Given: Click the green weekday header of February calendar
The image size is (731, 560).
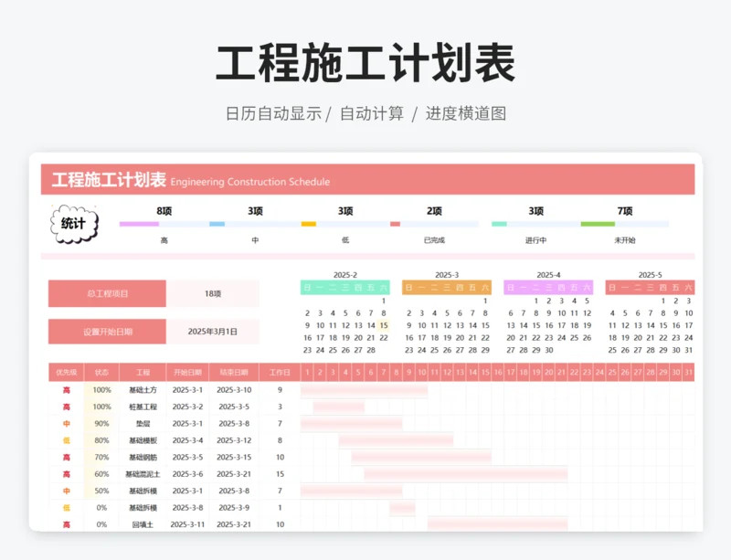Looking at the screenshot, I should tap(345, 288).
